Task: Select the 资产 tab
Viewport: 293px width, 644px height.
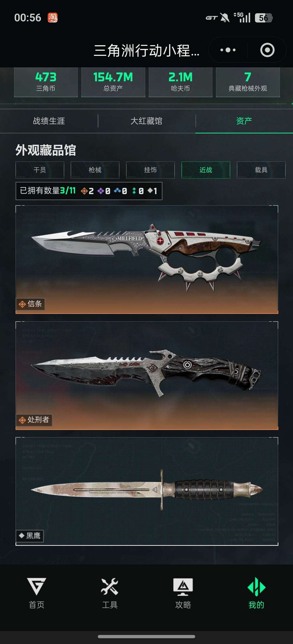Action: coord(244,121)
